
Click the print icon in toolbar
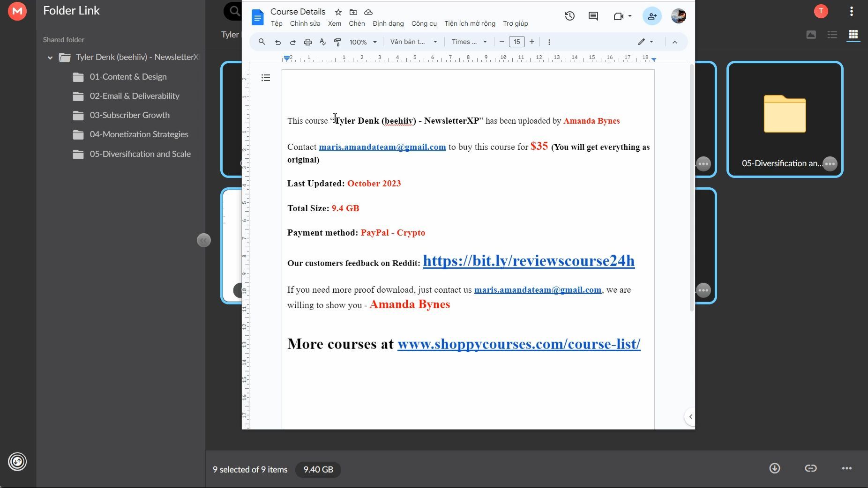[308, 42]
